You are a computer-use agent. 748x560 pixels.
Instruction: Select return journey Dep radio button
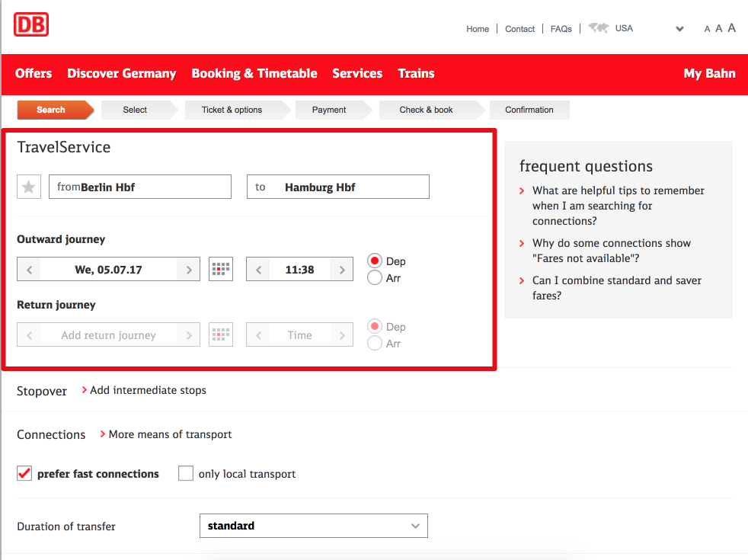(x=375, y=326)
